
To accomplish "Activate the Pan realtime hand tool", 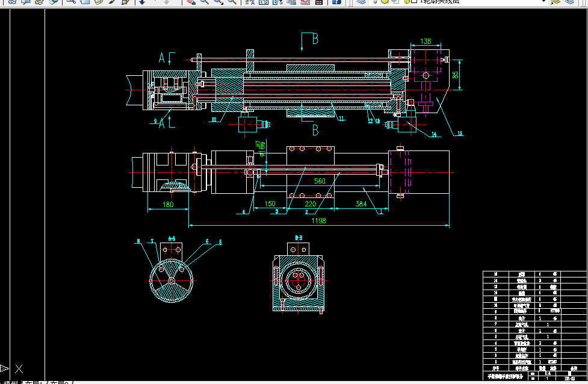I will (191, 1).
